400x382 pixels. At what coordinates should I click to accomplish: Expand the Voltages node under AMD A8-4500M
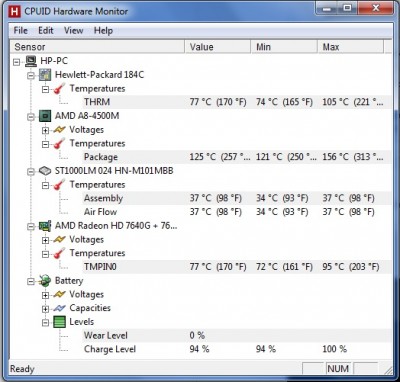pyautogui.click(x=45, y=130)
